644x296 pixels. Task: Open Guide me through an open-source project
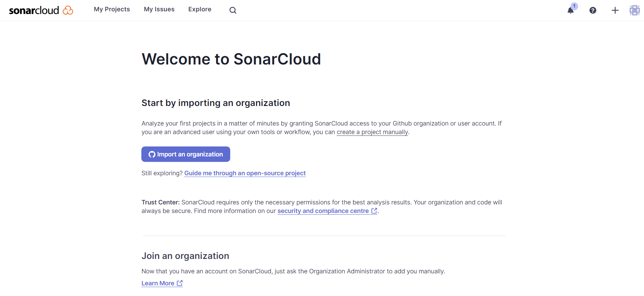click(245, 173)
